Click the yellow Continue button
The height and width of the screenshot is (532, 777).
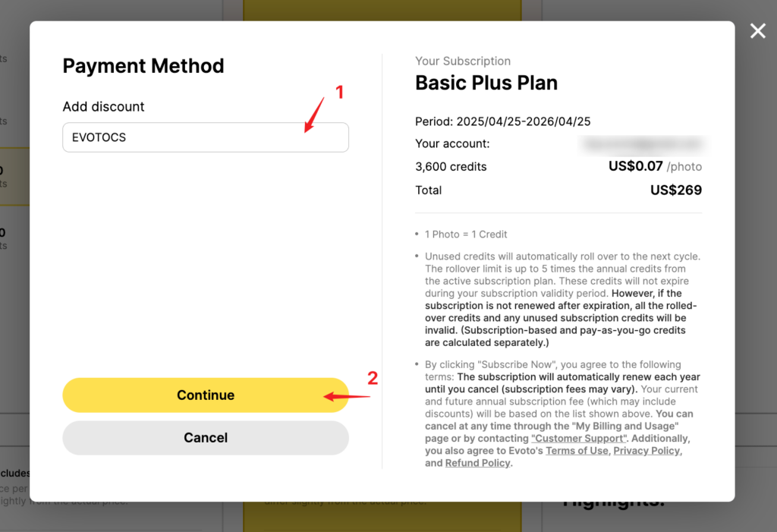[x=206, y=395]
